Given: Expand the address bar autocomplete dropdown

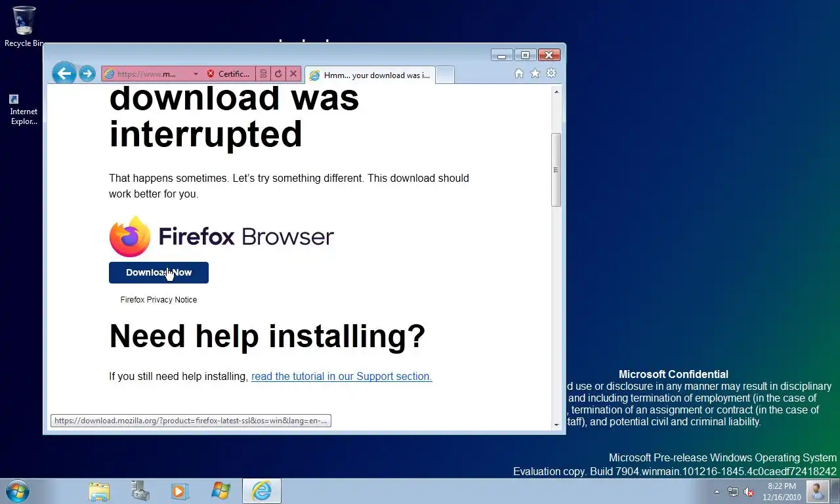Looking at the screenshot, I should click(x=195, y=74).
